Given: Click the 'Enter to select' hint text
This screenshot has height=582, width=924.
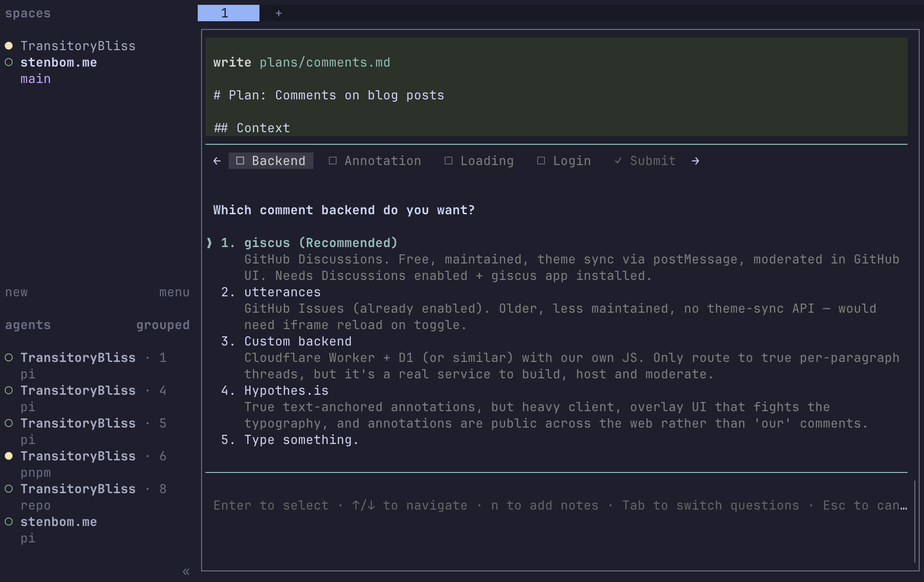Looking at the screenshot, I should 271,506.
